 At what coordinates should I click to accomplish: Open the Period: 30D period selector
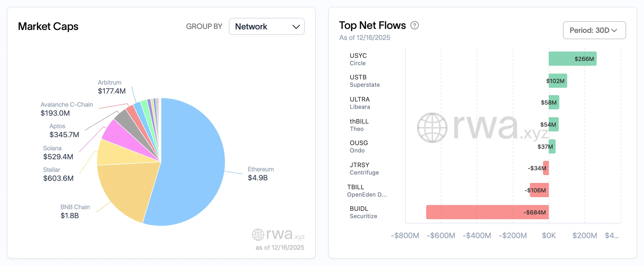click(x=594, y=30)
